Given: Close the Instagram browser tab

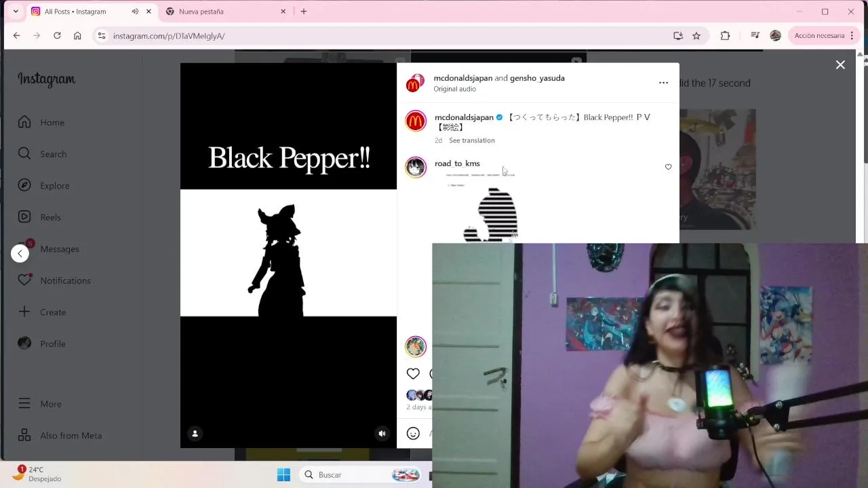Looking at the screenshot, I should [x=149, y=12].
